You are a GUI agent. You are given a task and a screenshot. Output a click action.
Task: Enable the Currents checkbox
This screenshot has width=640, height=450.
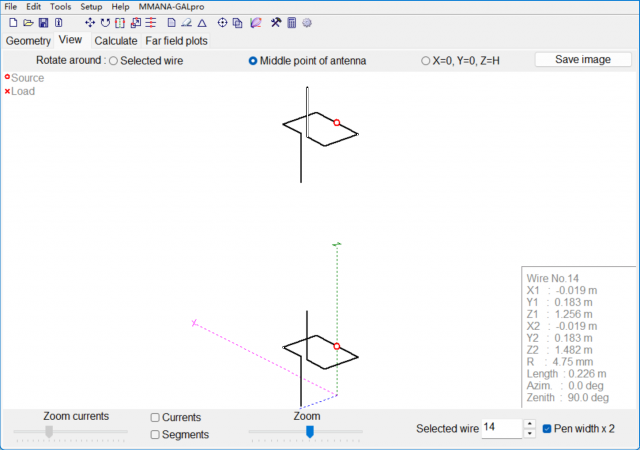[155, 417]
